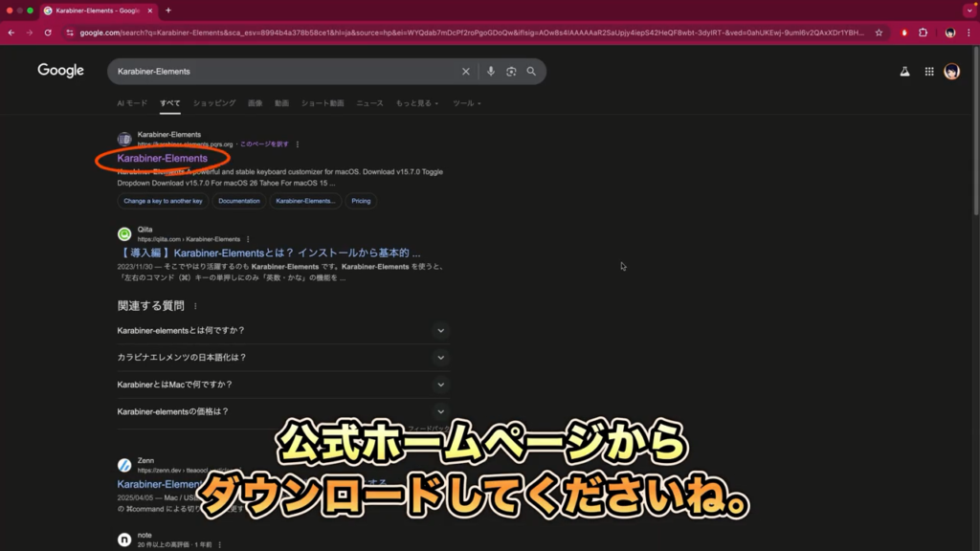Viewport: 980px width, 551px height.
Task: Expand "Karabiner-elementsとは何ですか？" question
Action: point(440,330)
